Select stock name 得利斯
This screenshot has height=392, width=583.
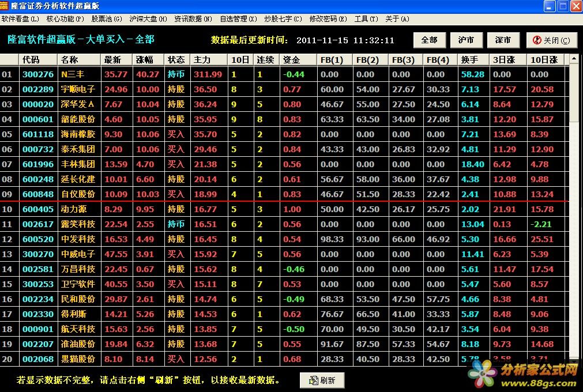74,314
